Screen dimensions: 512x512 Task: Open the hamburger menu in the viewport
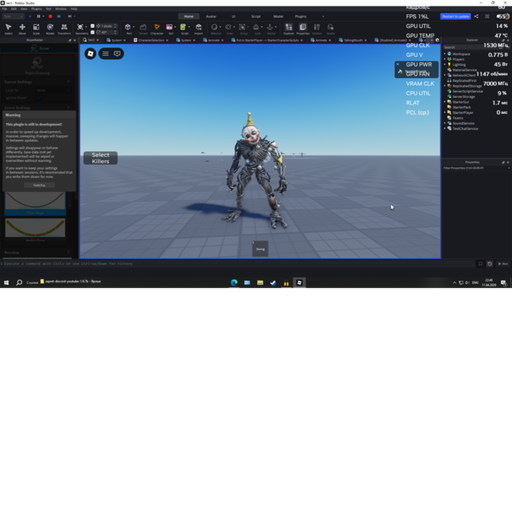point(106,54)
